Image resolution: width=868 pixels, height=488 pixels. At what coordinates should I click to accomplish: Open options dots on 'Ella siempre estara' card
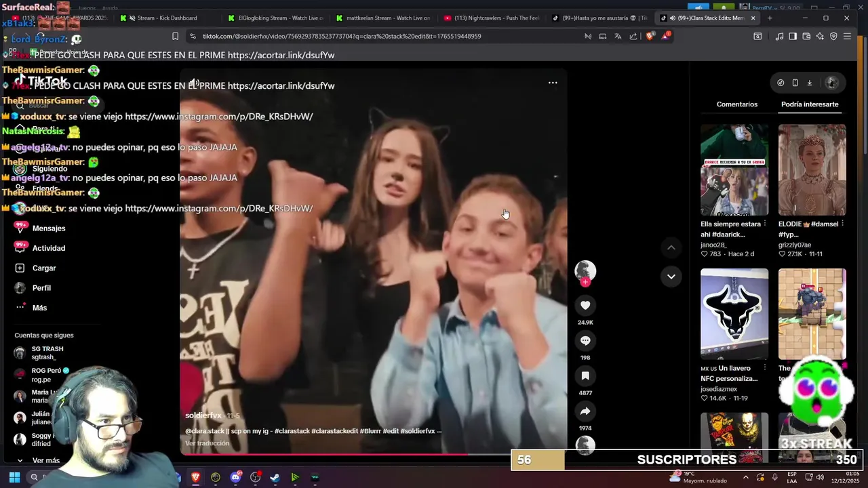click(x=765, y=224)
